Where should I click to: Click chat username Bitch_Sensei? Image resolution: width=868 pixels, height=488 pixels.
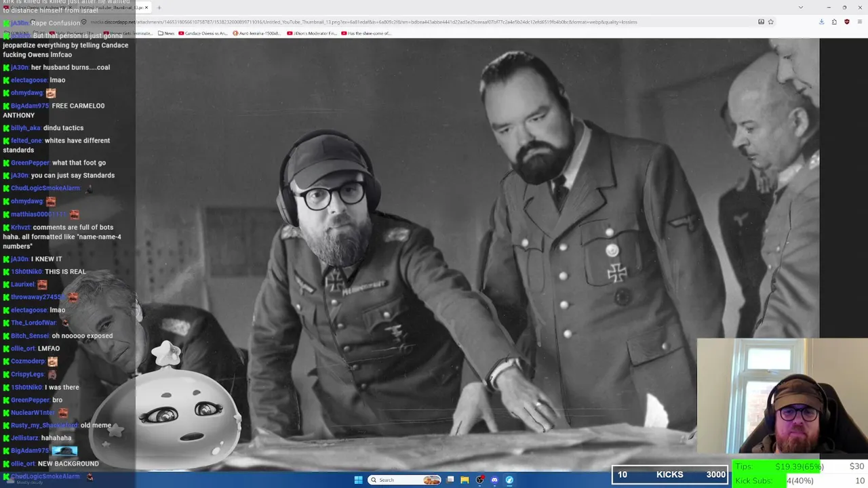[x=30, y=336]
